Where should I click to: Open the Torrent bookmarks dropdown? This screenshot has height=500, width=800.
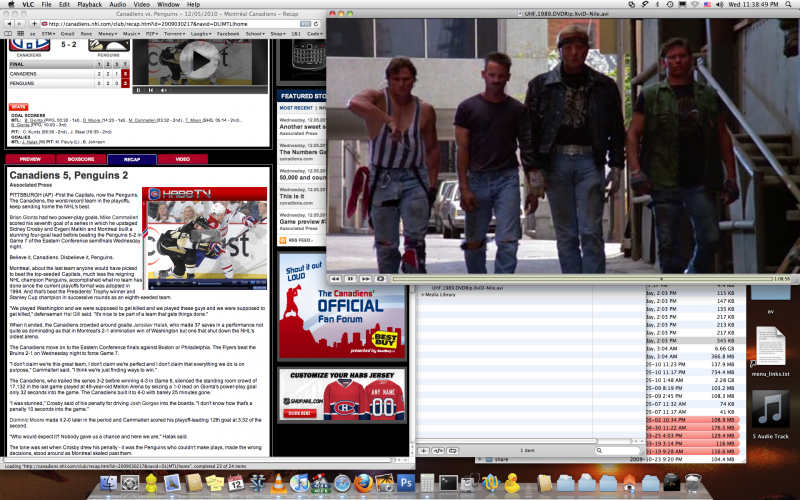point(174,34)
